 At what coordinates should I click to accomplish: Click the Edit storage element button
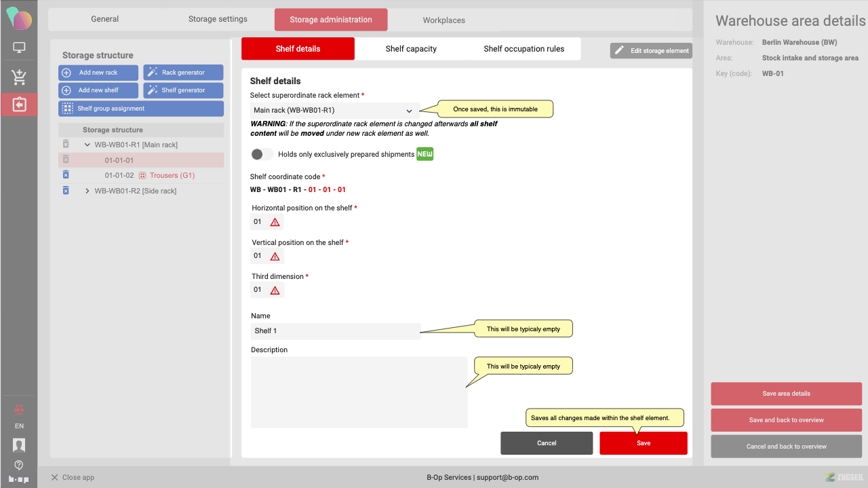pyautogui.click(x=651, y=51)
